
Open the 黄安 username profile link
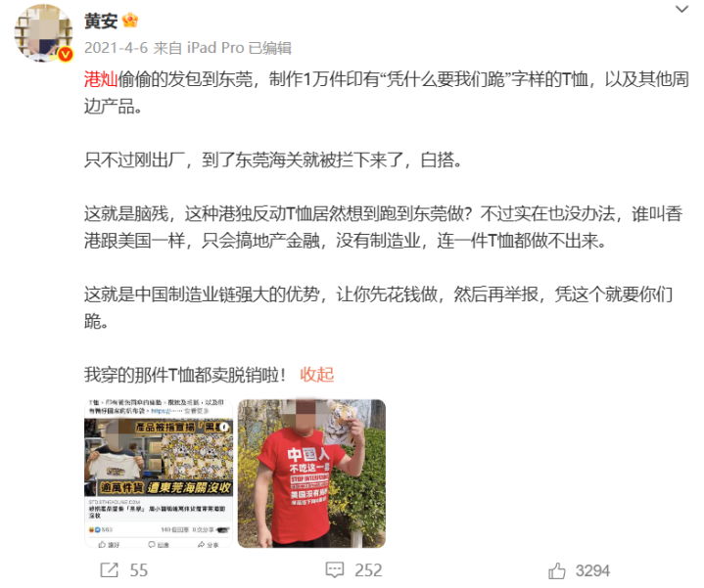click(101, 21)
